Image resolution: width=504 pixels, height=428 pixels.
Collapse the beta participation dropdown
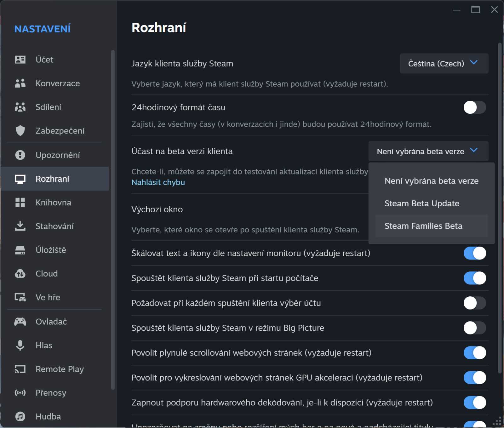(x=428, y=151)
